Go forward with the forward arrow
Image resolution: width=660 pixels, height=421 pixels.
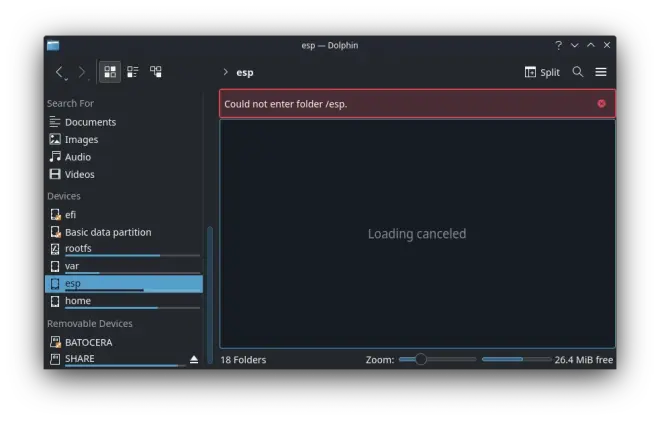click(x=82, y=72)
